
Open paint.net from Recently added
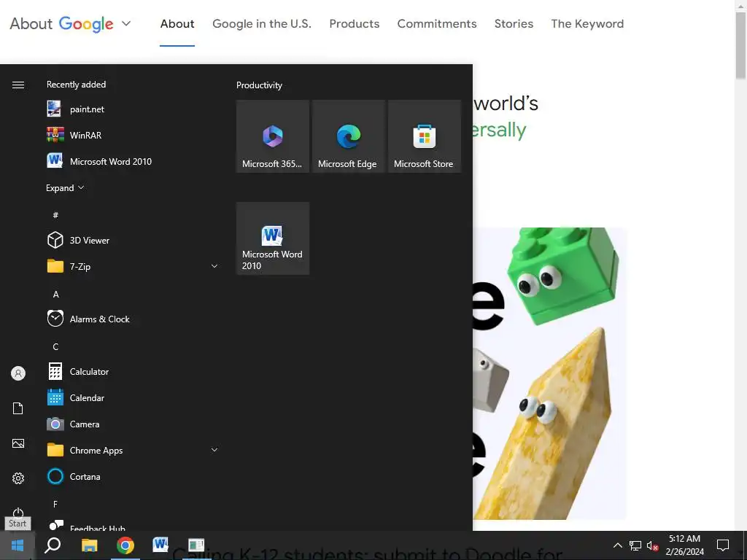(133, 109)
